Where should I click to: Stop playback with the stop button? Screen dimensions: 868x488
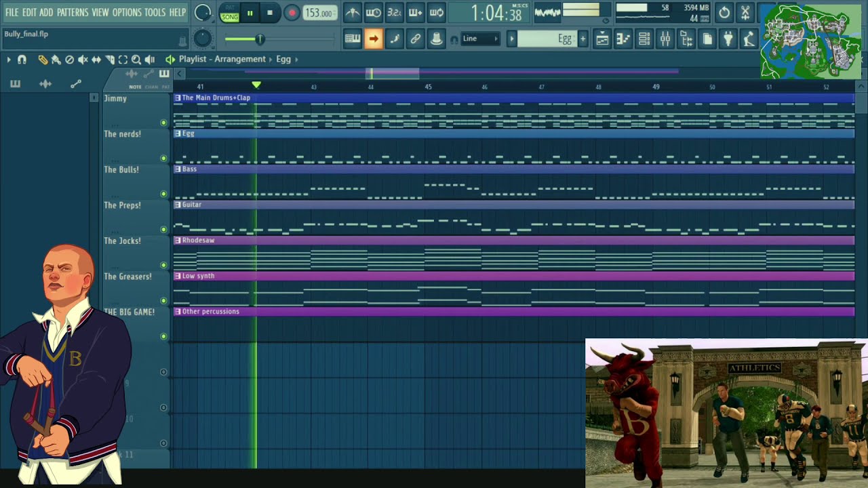pyautogui.click(x=270, y=13)
